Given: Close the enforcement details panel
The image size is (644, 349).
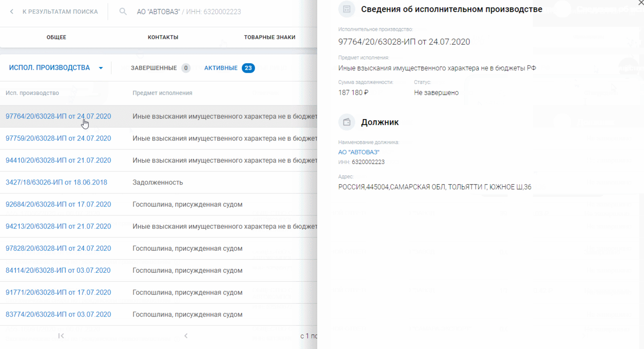Looking at the screenshot, I should tap(641, 3).
